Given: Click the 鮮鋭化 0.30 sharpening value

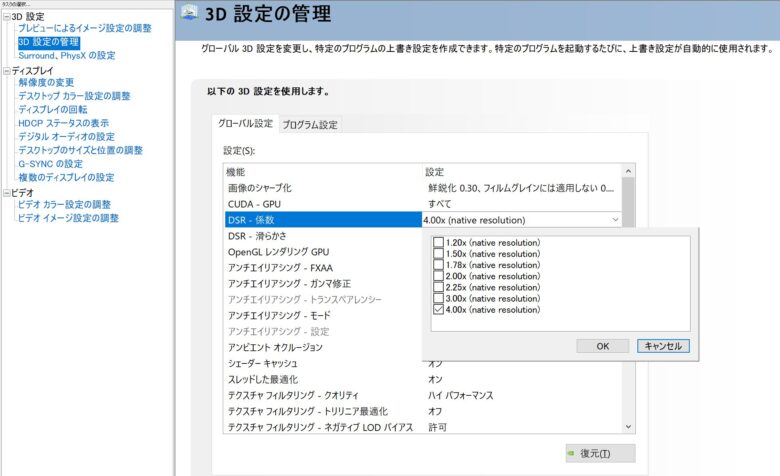Looking at the screenshot, I should 521,188.
